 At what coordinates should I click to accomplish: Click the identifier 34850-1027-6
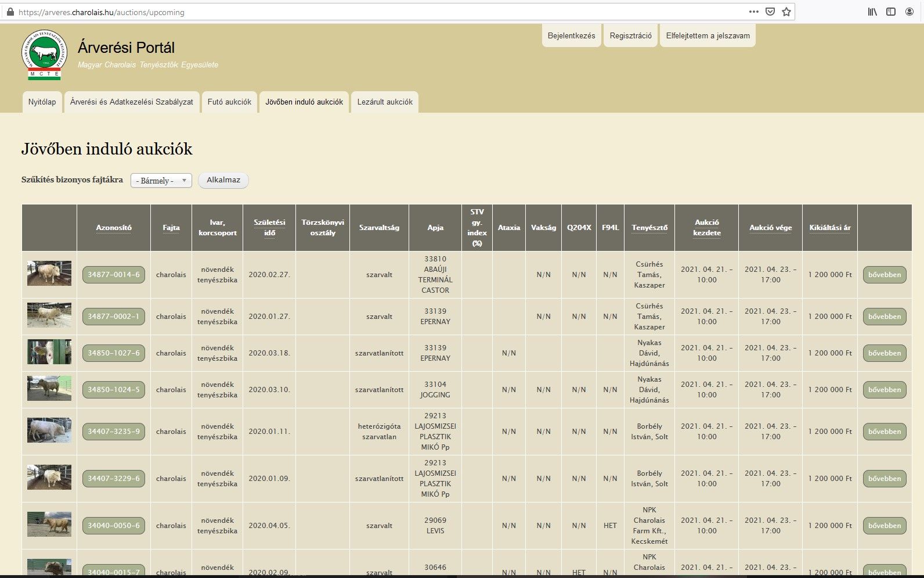click(114, 353)
